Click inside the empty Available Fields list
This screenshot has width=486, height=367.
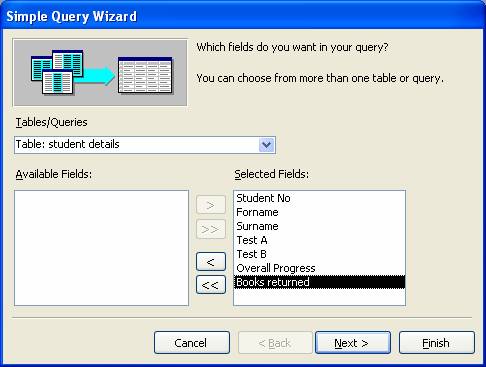point(101,248)
